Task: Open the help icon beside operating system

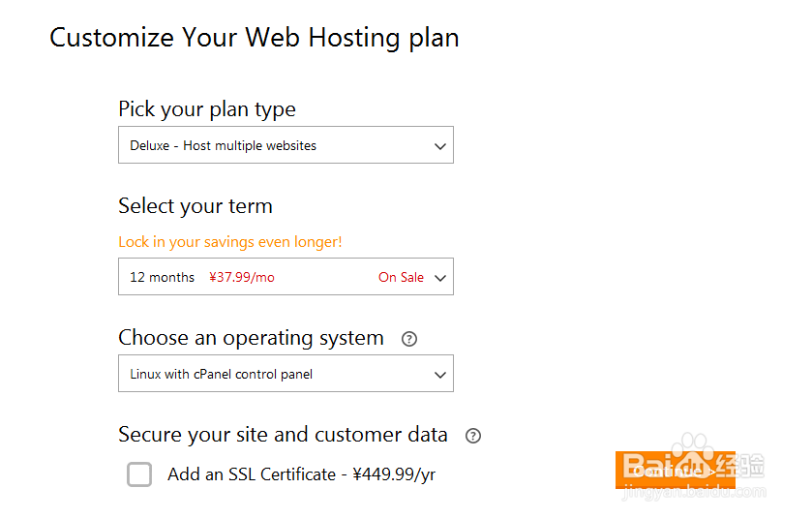Action: [x=409, y=339]
